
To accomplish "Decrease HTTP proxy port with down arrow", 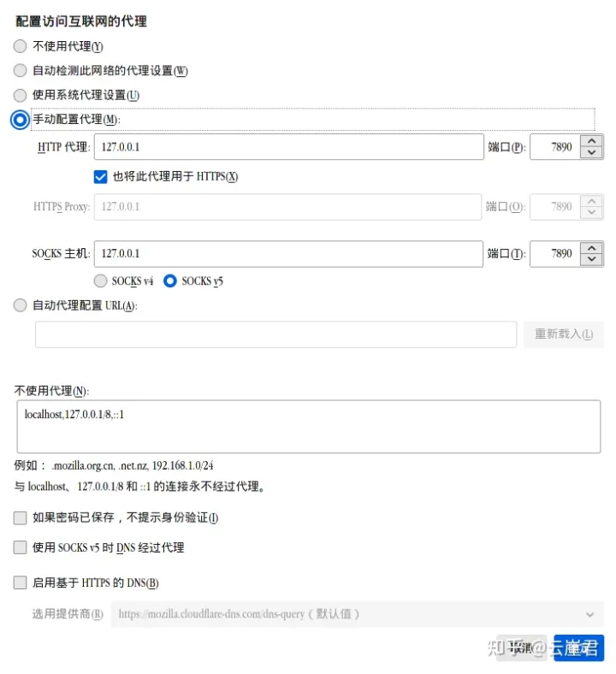I will tap(591, 152).
